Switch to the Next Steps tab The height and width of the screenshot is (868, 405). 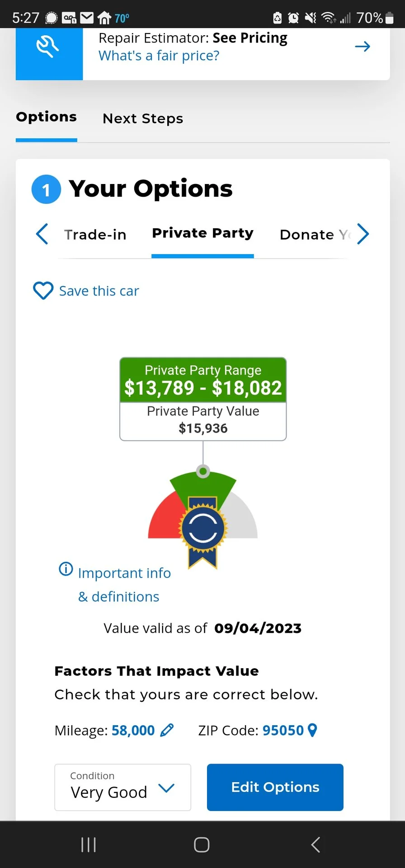[x=143, y=118]
